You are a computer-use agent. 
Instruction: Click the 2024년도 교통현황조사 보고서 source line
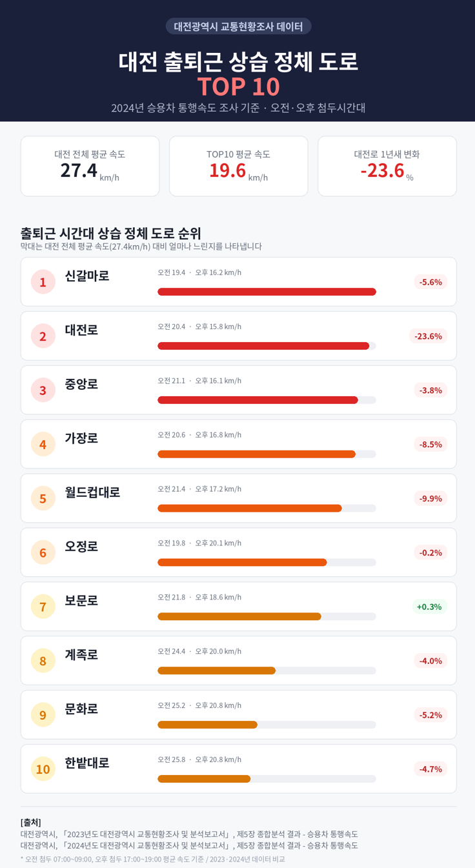click(x=189, y=845)
